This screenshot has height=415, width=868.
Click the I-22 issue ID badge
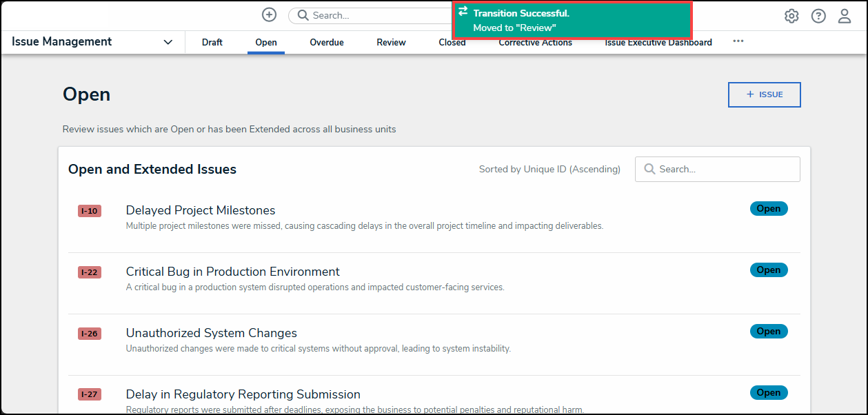click(90, 272)
